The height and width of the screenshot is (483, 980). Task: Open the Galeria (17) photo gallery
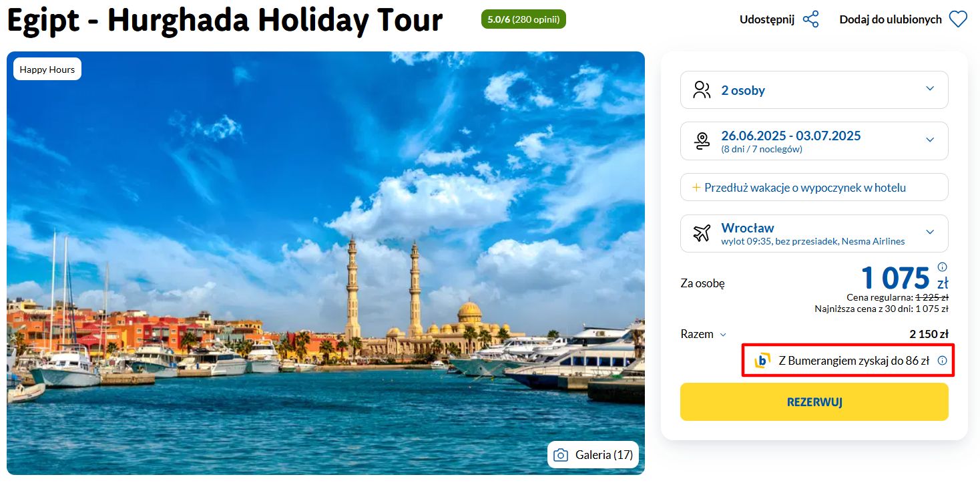[x=593, y=455]
